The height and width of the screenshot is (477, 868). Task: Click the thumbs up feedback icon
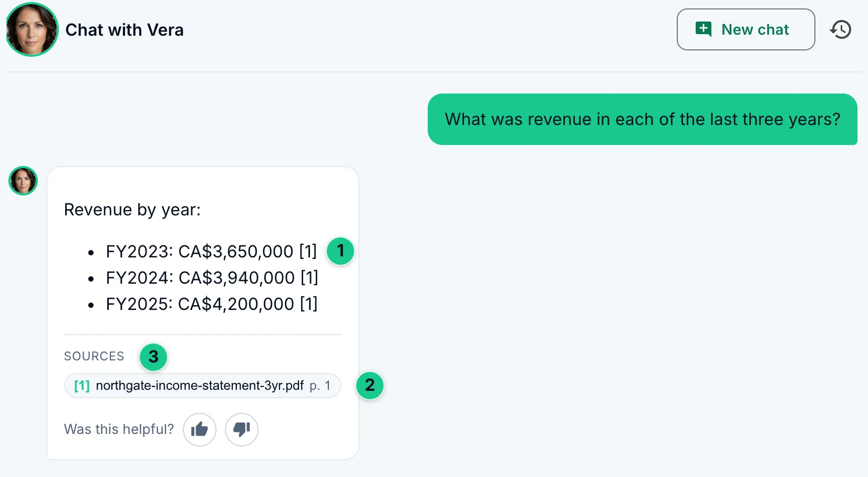200,430
